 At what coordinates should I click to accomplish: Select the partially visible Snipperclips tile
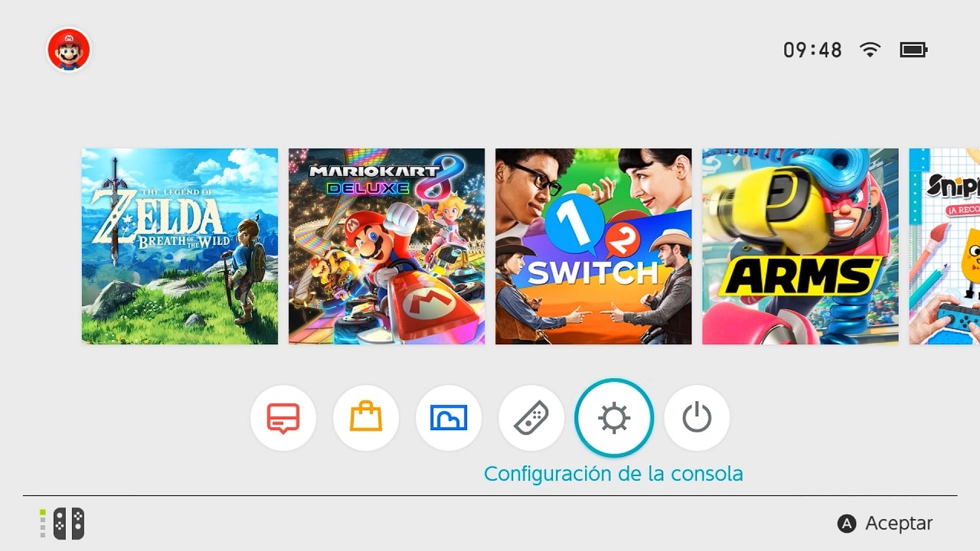[944, 246]
